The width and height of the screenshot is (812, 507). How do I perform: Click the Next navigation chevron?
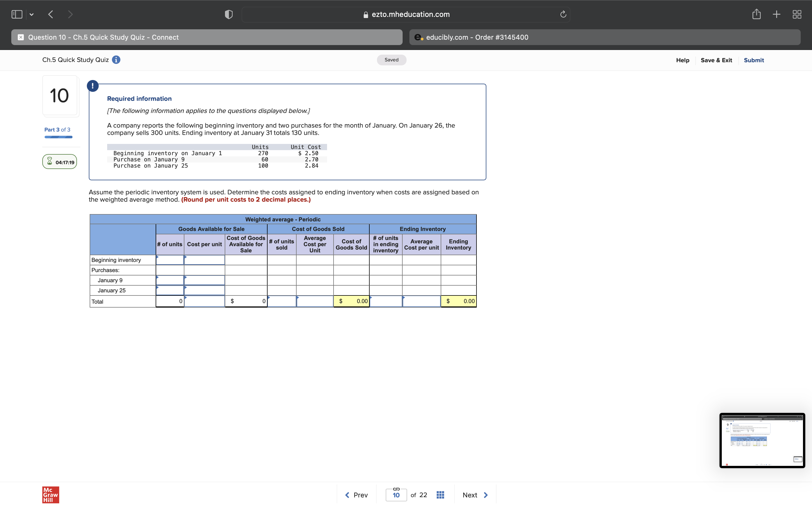[486, 495]
